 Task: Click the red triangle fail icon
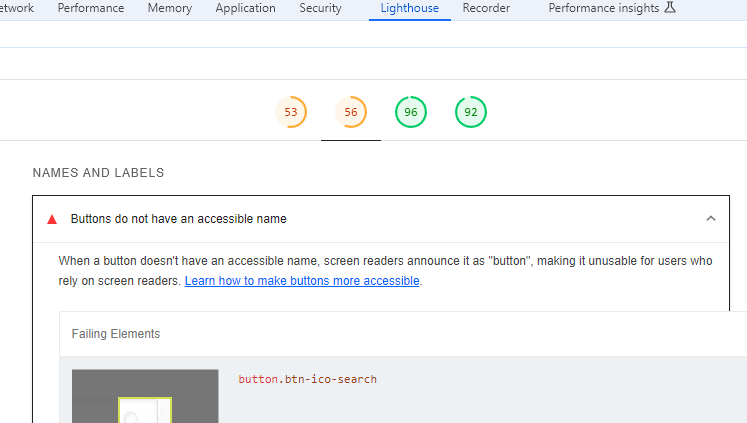(x=52, y=219)
